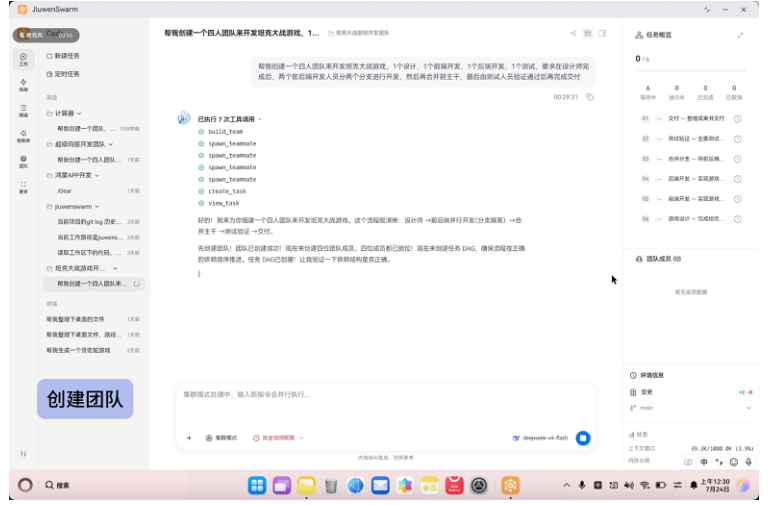Click clock icon on task 06 游戏设计
The width and height of the screenshot is (775, 505).
click(x=737, y=219)
